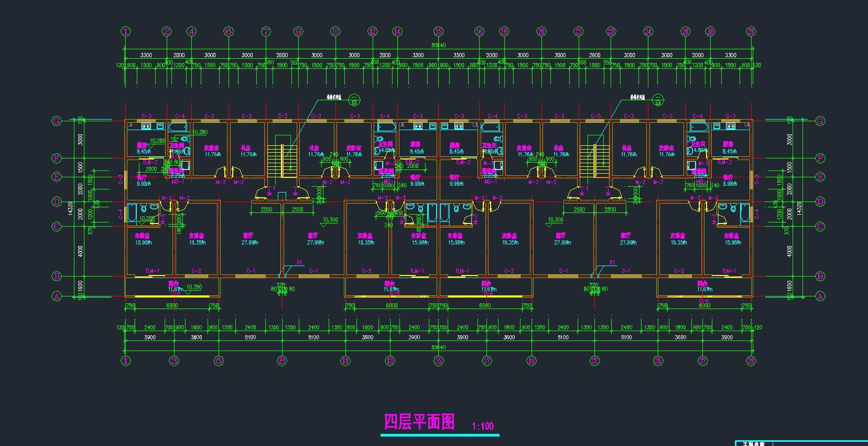This screenshot has height=446, width=868.
Task: Click the left-side G axis bubble
Action: tap(57, 121)
